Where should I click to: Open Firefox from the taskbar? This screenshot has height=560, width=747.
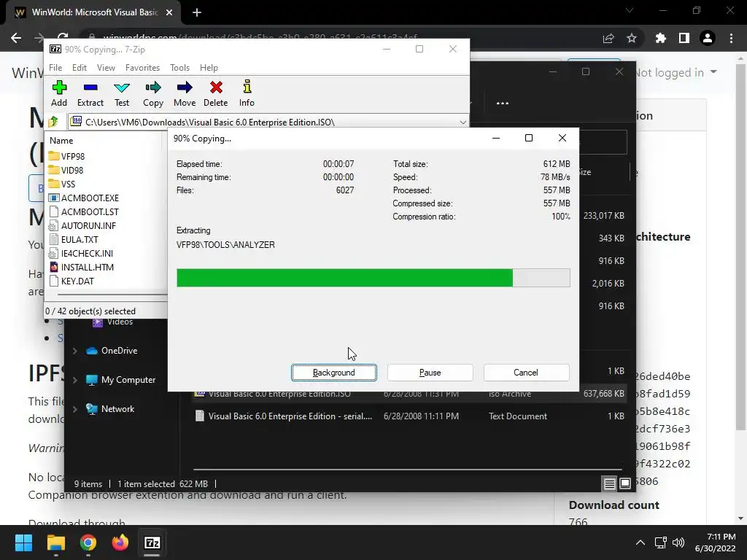[120, 542]
